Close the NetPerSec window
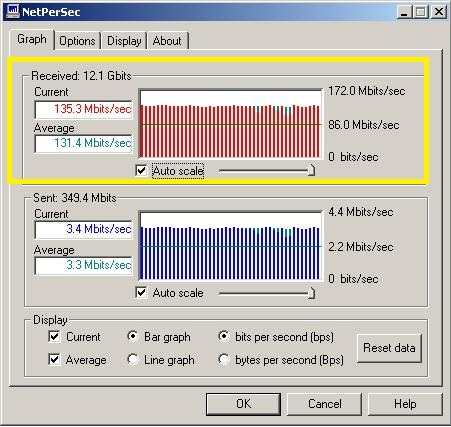Image resolution: width=451 pixels, height=427 pixels. coord(439,12)
